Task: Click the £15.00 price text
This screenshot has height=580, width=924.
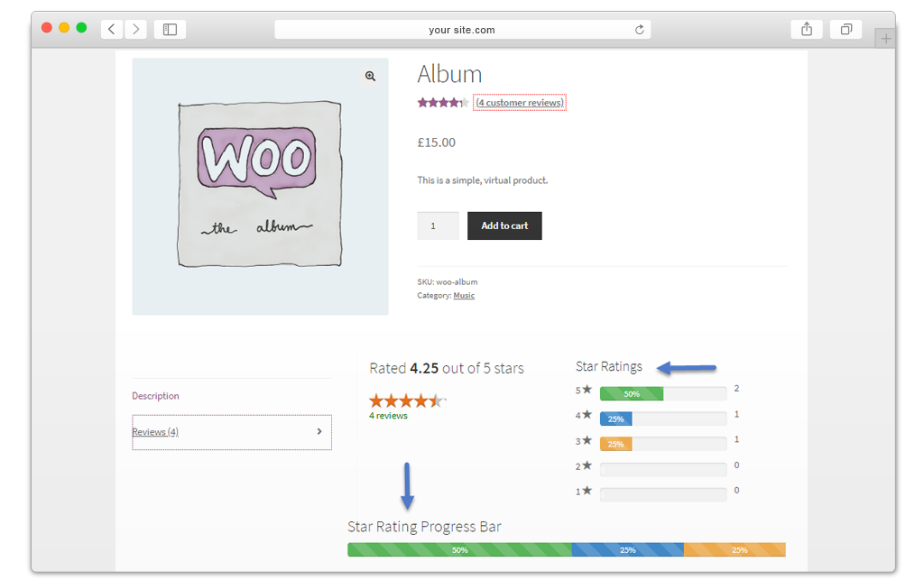Action: (x=437, y=143)
